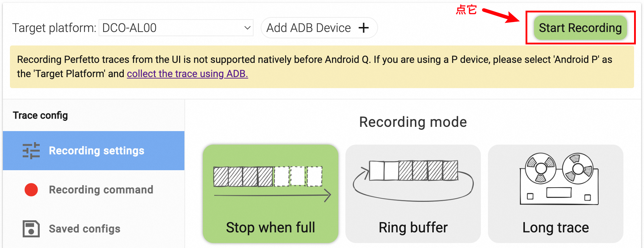Open the Saved configs section
Screen dimensions: 644x248
pyautogui.click(x=84, y=229)
